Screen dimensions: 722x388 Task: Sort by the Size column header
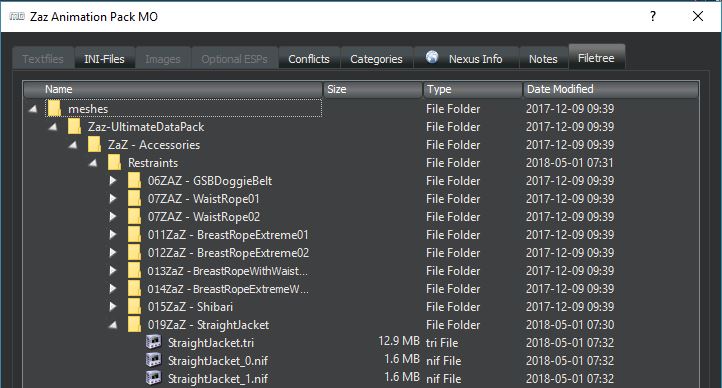(x=373, y=89)
